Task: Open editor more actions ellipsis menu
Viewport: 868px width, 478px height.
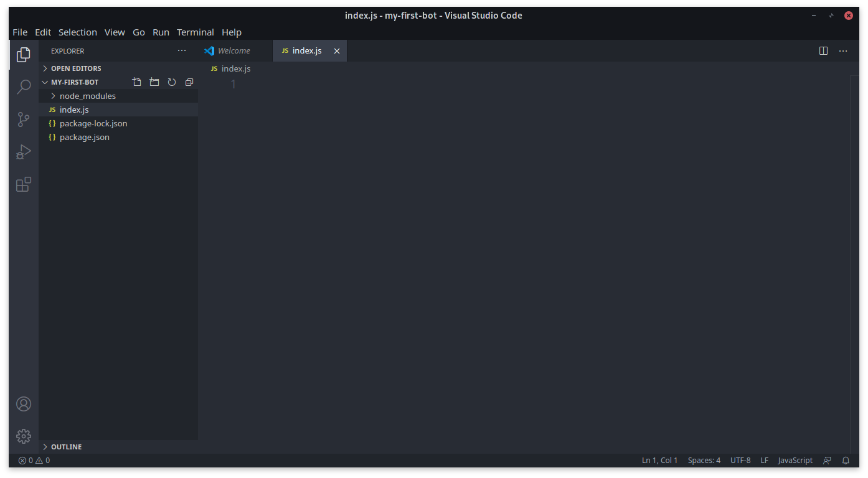Action: click(843, 51)
